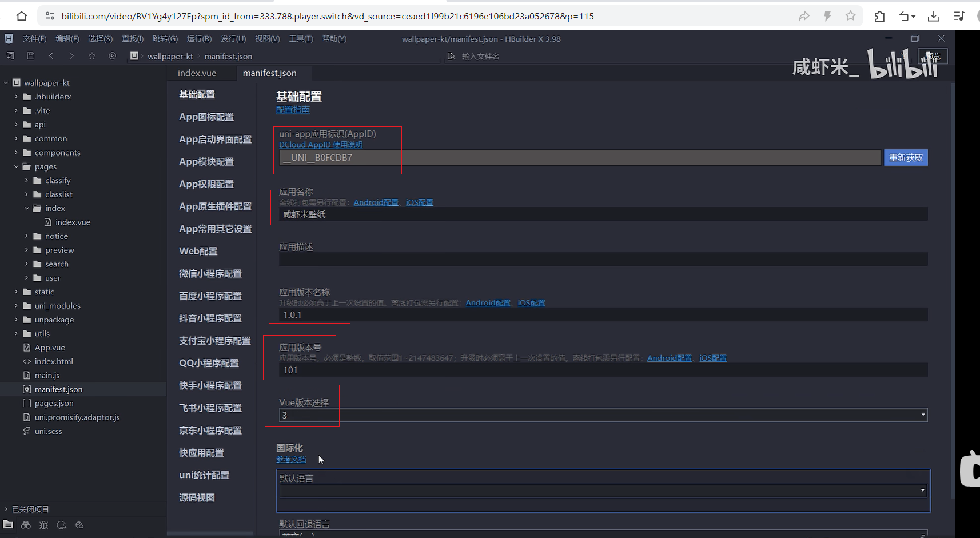Open the 运行(R) menu
Image resolution: width=980 pixels, height=538 pixels.
(x=199, y=38)
